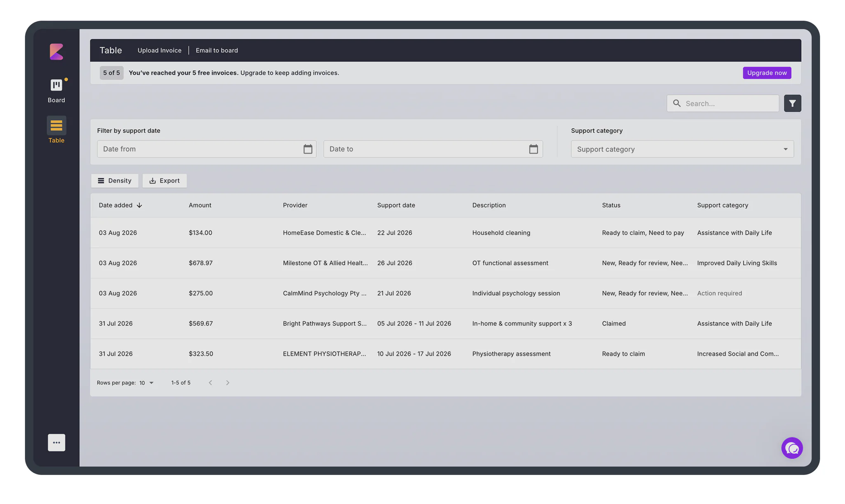
Task: Click the 5 of 5 invoice counter badge
Action: click(111, 73)
